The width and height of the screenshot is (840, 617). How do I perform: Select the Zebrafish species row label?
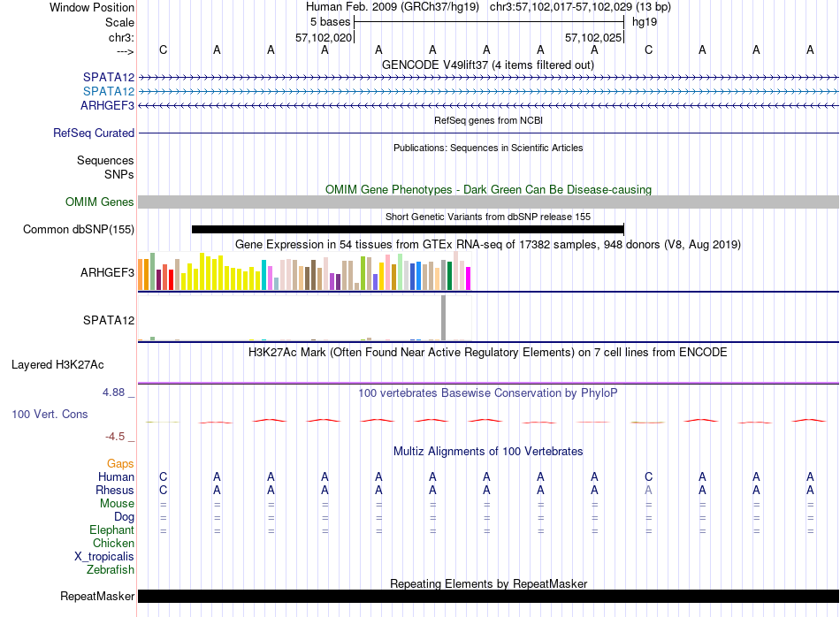(x=111, y=570)
